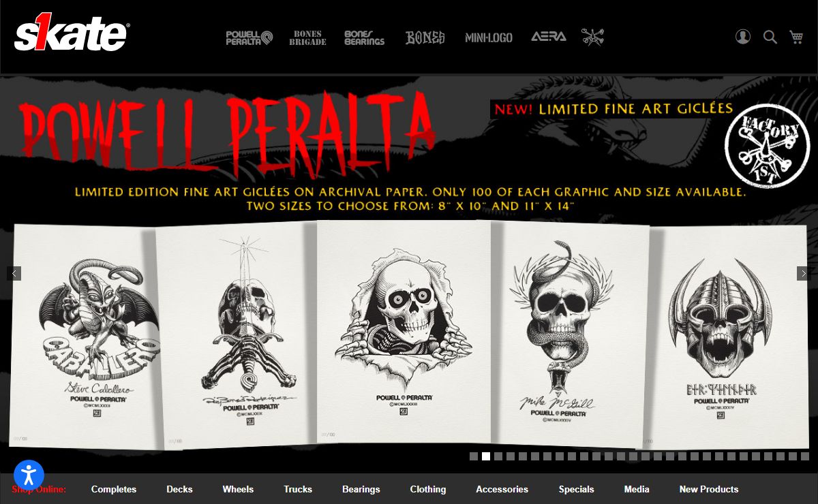The height and width of the screenshot is (504, 818).
Task: Click the search magnifier icon
Action: [770, 37]
